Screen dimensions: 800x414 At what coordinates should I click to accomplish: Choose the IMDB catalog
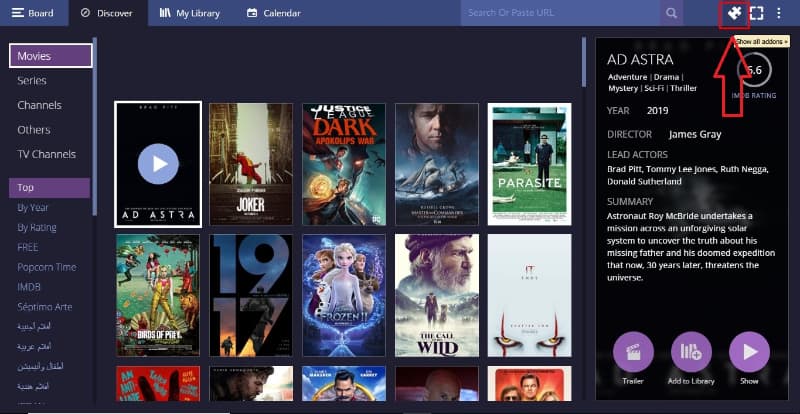pyautogui.click(x=29, y=287)
